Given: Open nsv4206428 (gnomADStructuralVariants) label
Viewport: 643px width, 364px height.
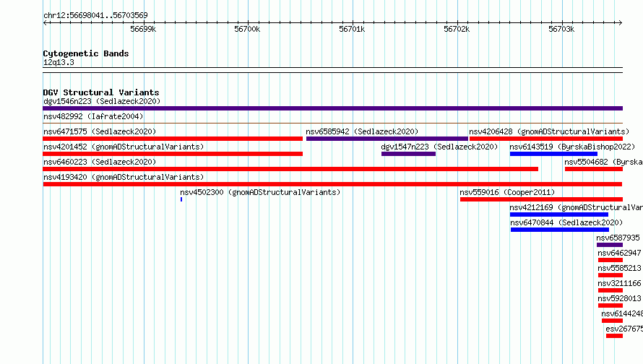Looking at the screenshot, I should (x=549, y=131).
